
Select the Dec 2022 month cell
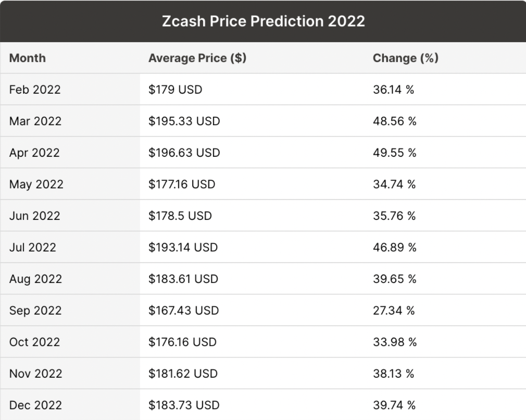pyautogui.click(x=35, y=405)
